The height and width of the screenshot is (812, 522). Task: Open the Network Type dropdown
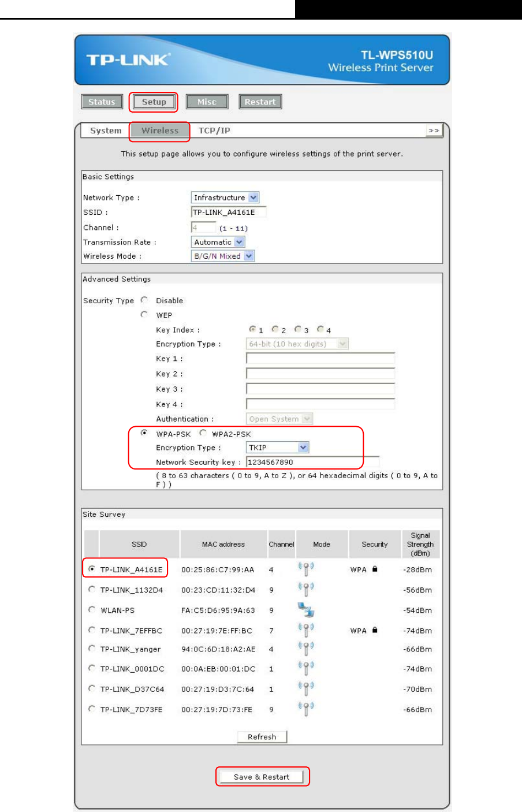coord(225,198)
